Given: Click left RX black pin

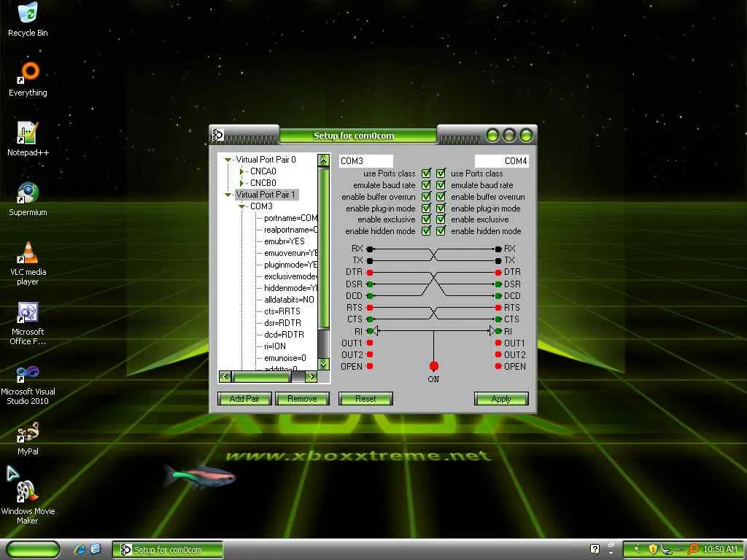Looking at the screenshot, I should click(x=370, y=249).
